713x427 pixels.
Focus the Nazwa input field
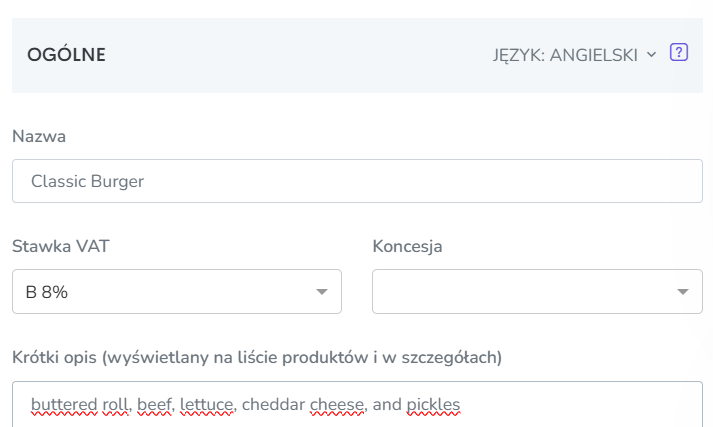pos(357,181)
